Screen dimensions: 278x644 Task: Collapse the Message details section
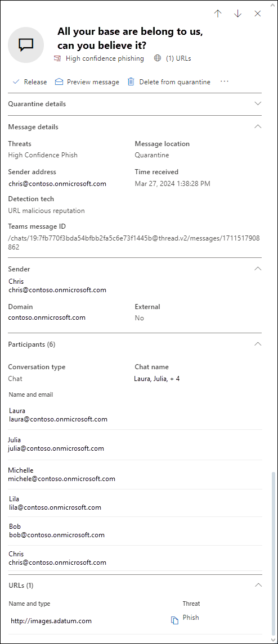[x=258, y=126]
